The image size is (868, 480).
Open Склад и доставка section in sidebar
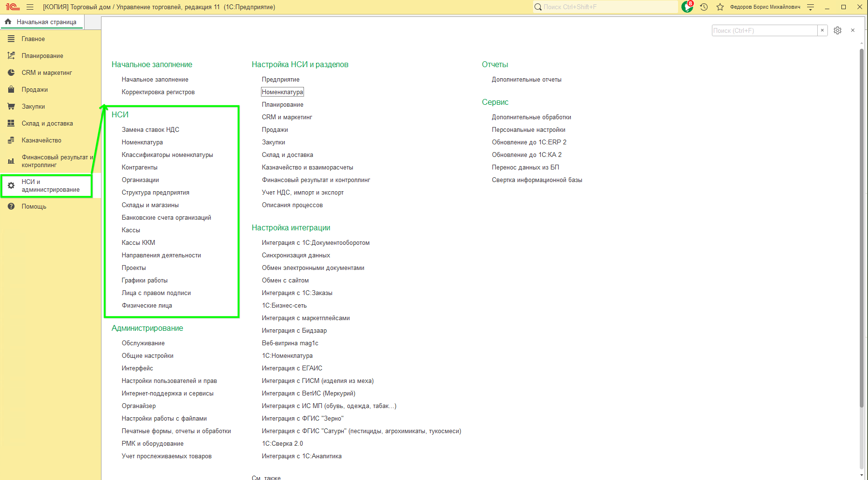pos(47,123)
